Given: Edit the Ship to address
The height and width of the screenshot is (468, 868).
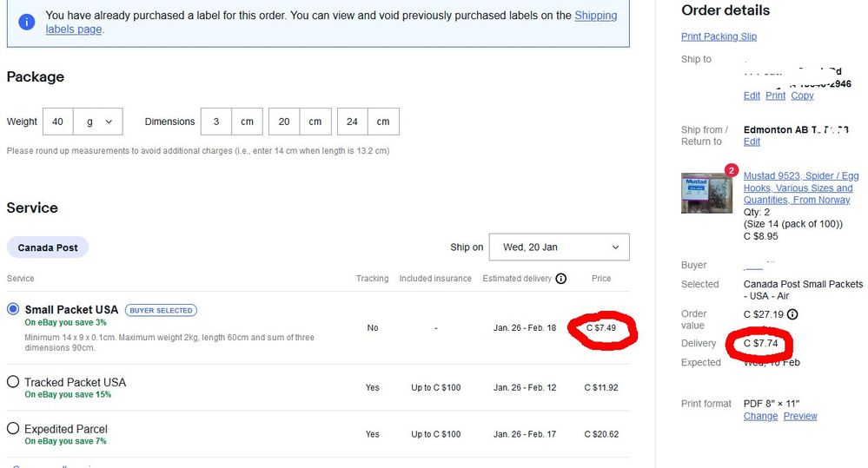Looking at the screenshot, I should click(x=752, y=96).
